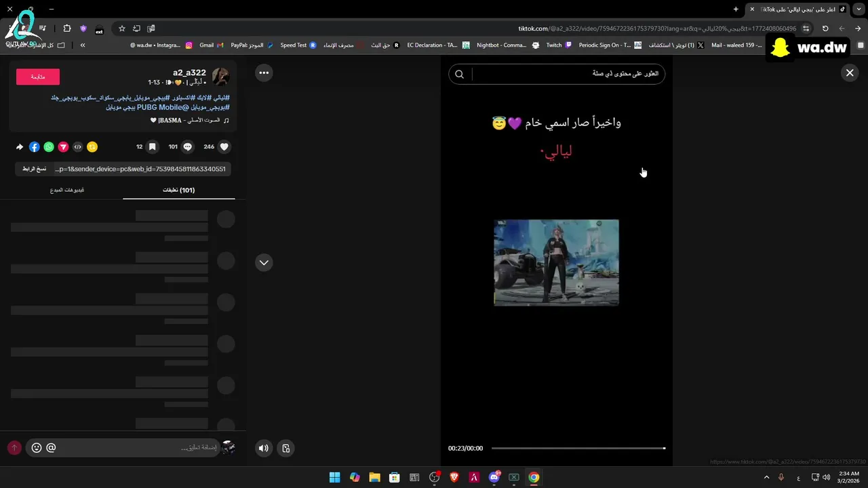
Task: Open the media control playlist icon
Action: [42, 28]
